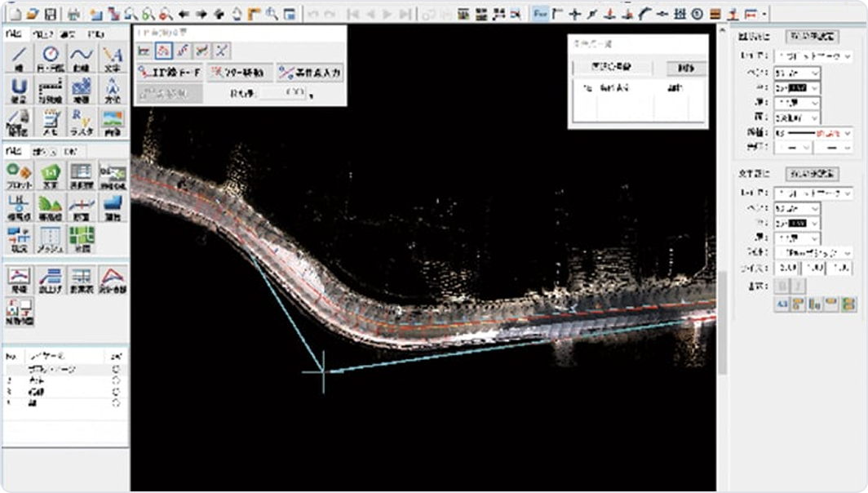Click the cross-section profile line tool
Screen dimensions: 868x493
pos(82,207)
